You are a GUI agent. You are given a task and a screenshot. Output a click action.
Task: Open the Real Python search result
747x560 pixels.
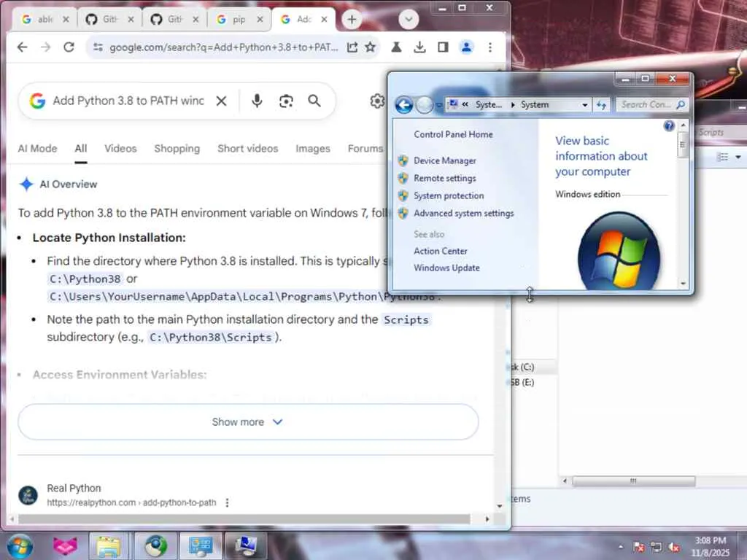[74, 488]
